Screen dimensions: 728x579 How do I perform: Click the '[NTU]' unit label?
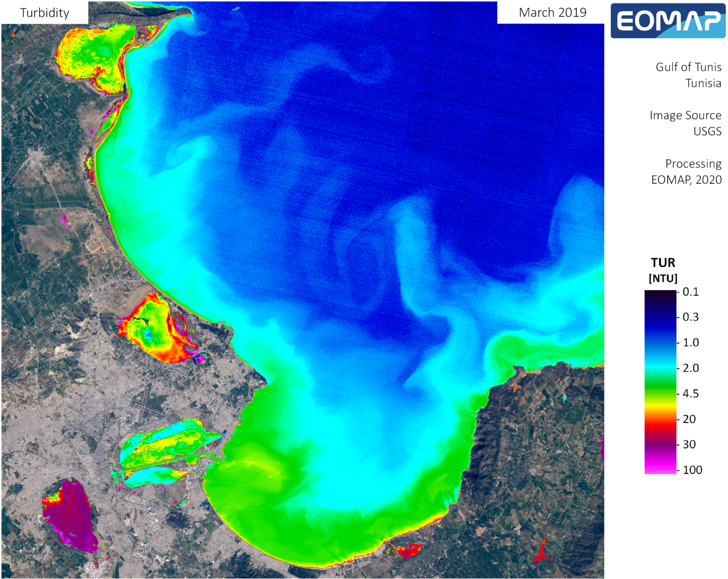663,278
